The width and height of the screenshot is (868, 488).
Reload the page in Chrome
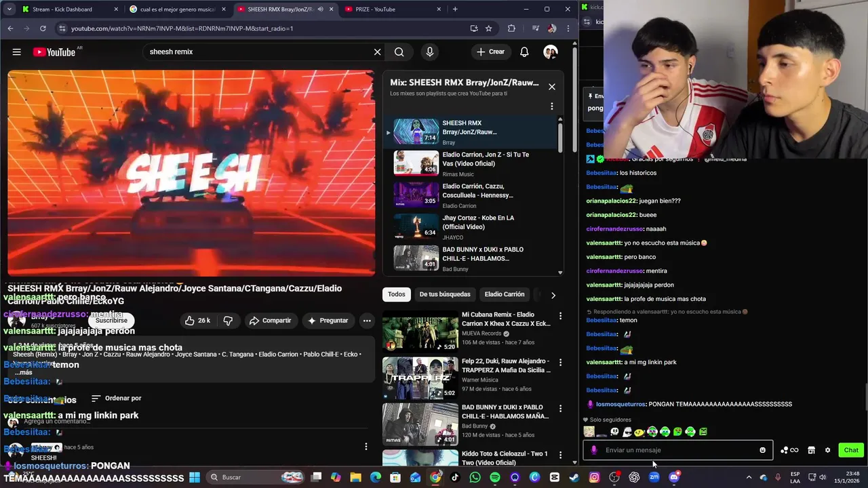click(x=43, y=28)
